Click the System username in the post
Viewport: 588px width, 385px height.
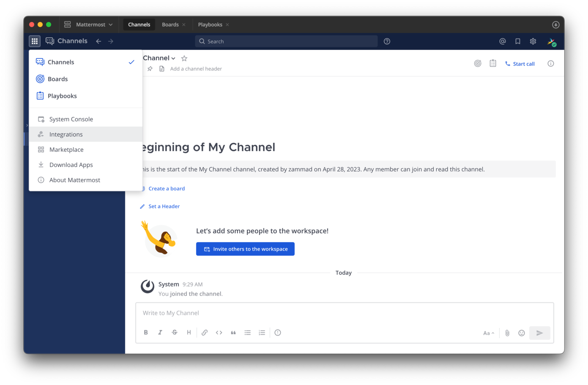pos(169,284)
